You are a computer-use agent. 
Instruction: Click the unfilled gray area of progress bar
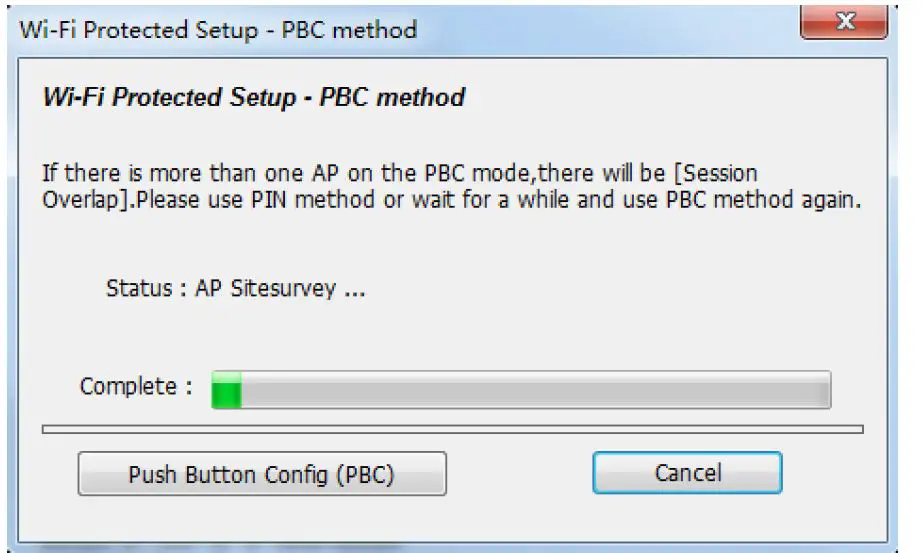pyautogui.click(x=530, y=390)
